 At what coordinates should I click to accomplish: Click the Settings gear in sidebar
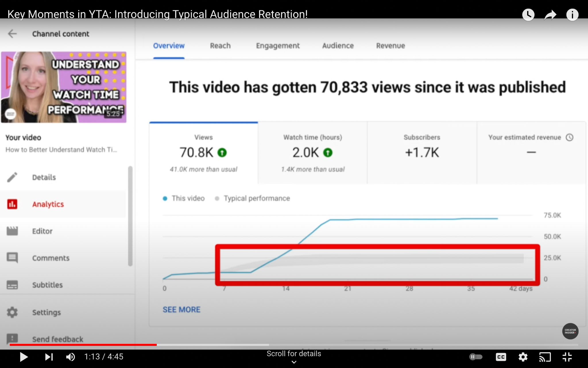click(12, 312)
